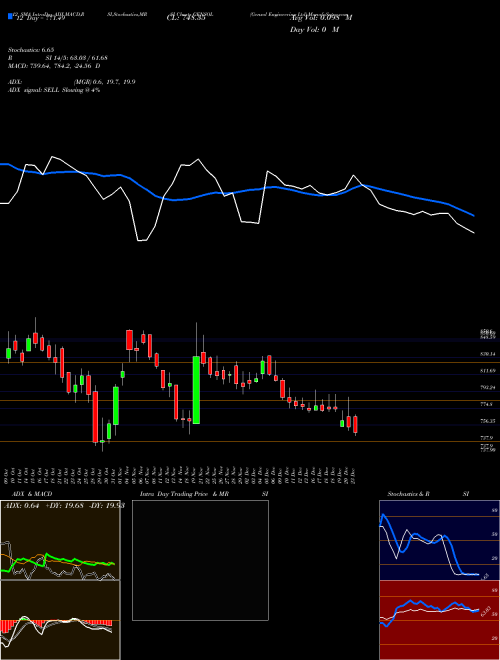Click the blue legend square at top left
The image size is (500, 660).
tap(10, 16)
